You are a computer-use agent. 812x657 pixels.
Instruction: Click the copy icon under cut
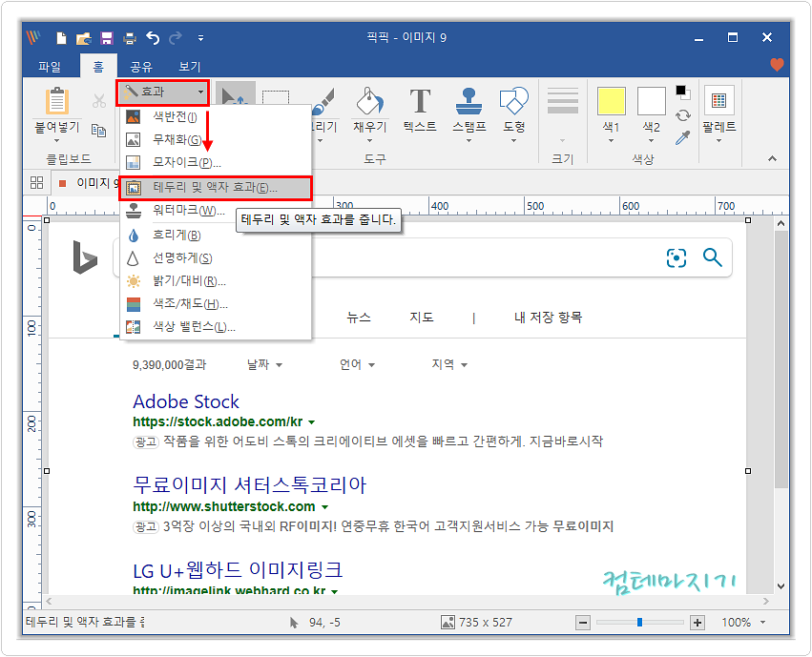pos(99,131)
